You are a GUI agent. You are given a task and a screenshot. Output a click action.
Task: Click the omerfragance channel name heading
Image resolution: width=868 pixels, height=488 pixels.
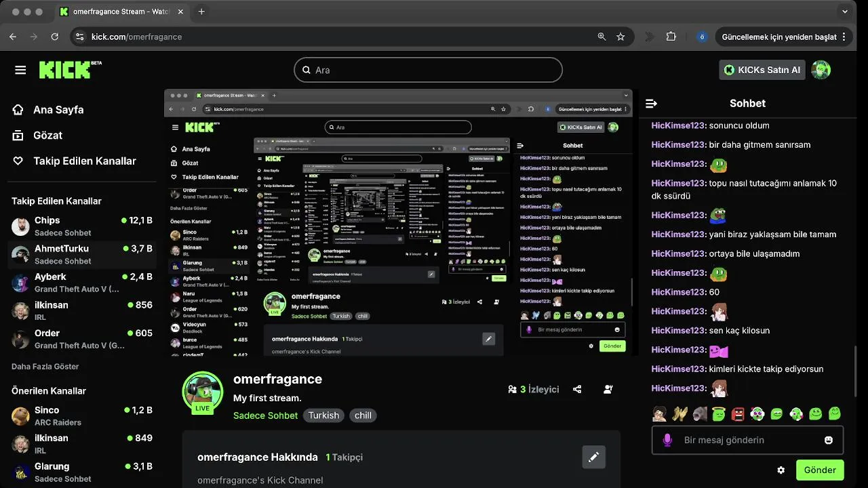(x=277, y=379)
